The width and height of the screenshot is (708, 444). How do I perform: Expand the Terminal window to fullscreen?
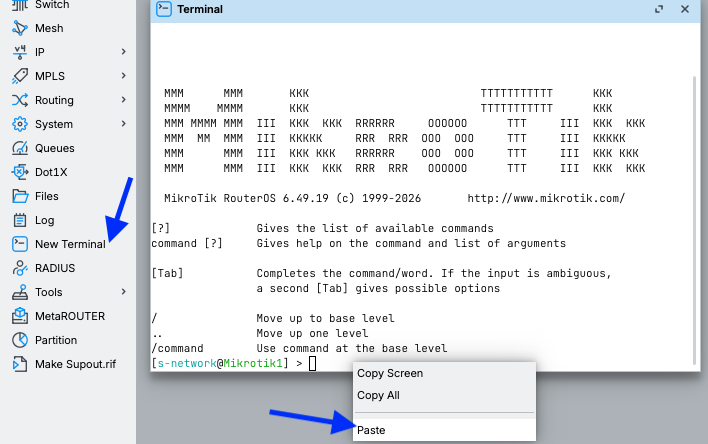[659, 9]
